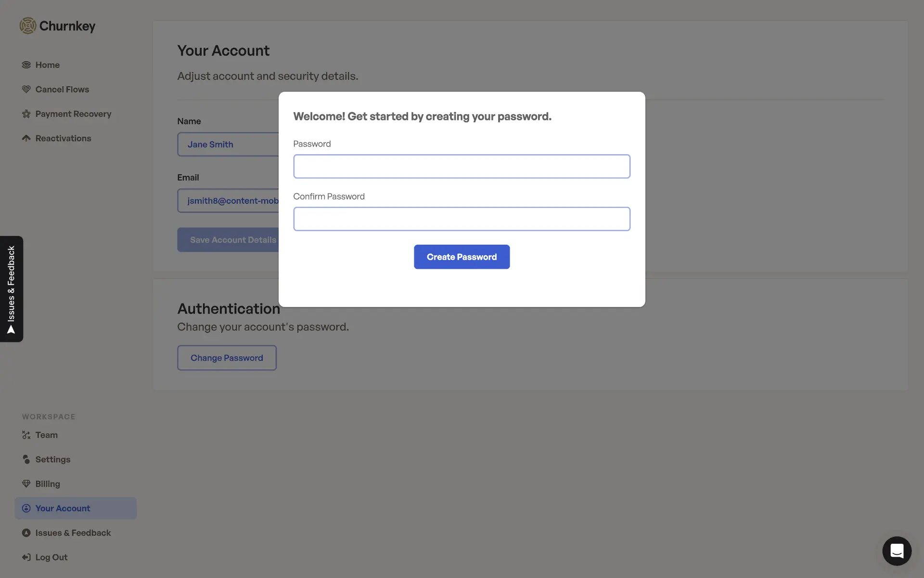The height and width of the screenshot is (578, 924).
Task: Focus the Confirm Password field
Action: (x=462, y=219)
